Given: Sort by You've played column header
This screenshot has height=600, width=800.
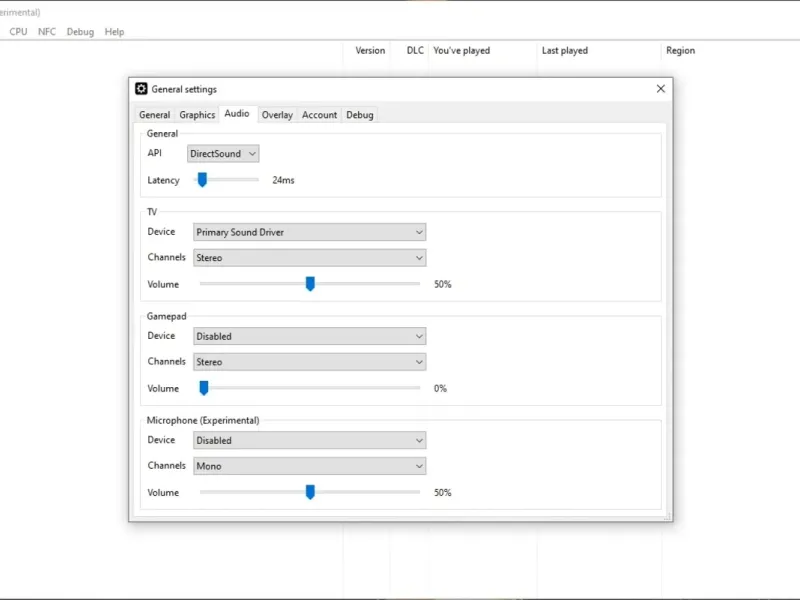Looking at the screenshot, I should click(x=461, y=51).
